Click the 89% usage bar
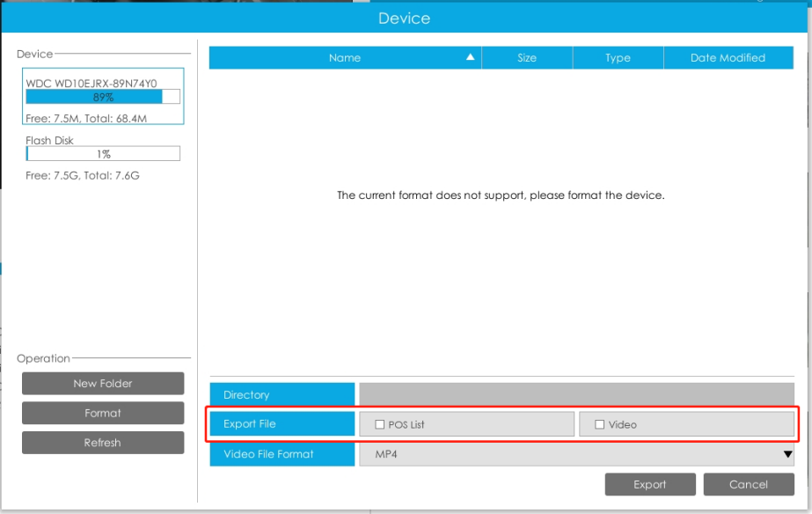The image size is (812, 514). pyautogui.click(x=103, y=97)
